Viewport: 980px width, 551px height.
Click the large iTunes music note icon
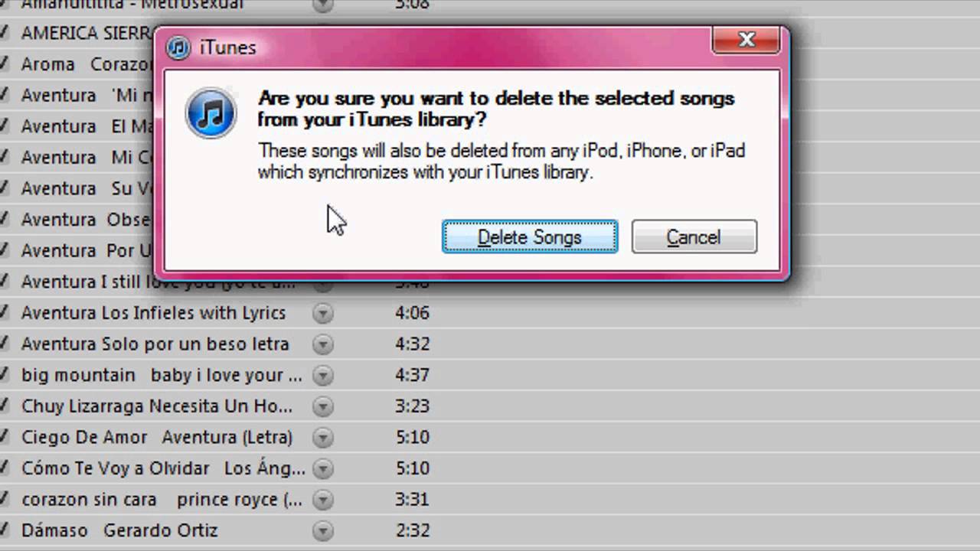211,112
